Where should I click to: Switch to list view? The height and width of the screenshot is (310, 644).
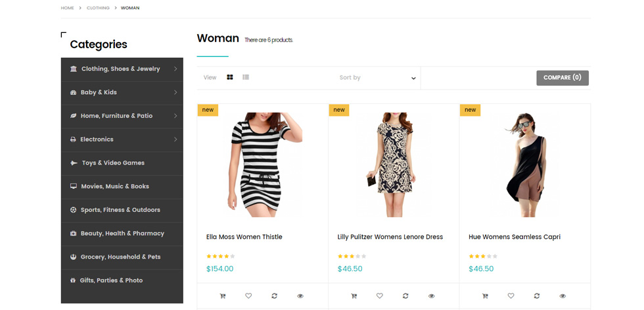(x=246, y=77)
